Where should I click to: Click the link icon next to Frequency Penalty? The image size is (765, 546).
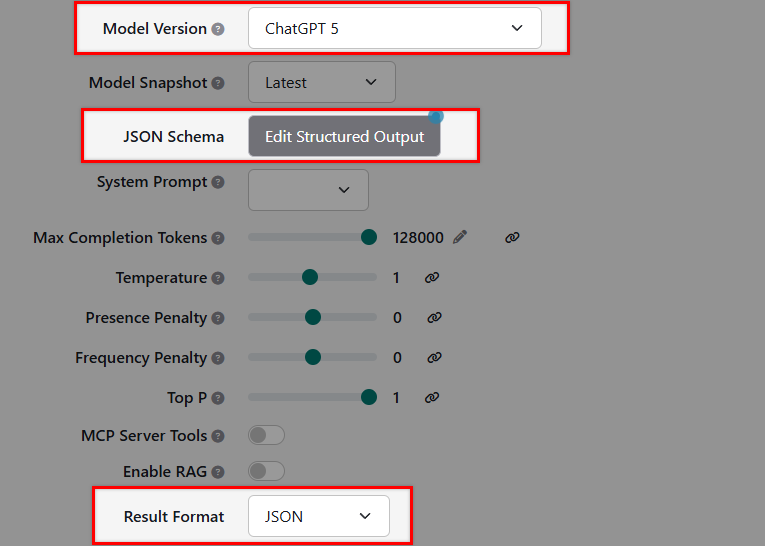[434, 358]
